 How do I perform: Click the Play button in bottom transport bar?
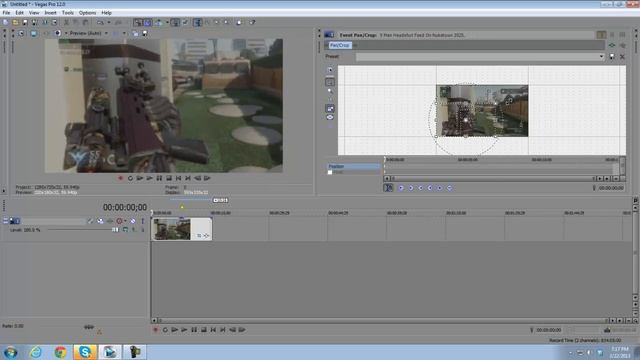184,330
